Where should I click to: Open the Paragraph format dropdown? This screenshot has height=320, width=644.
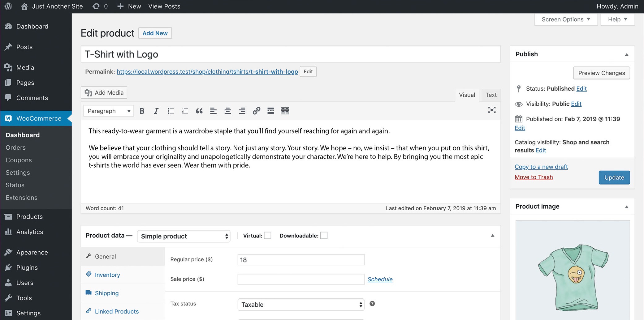(109, 111)
